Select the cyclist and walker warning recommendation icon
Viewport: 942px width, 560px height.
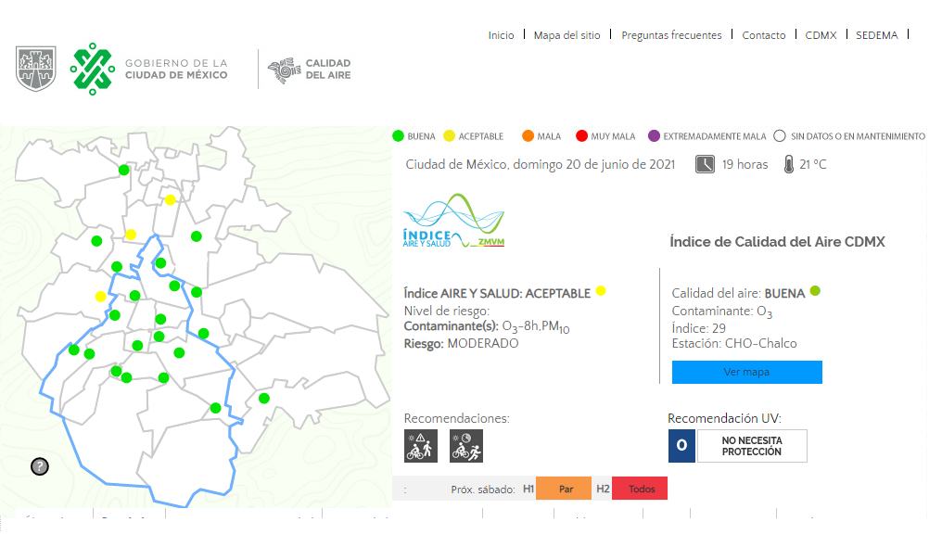[421, 446]
